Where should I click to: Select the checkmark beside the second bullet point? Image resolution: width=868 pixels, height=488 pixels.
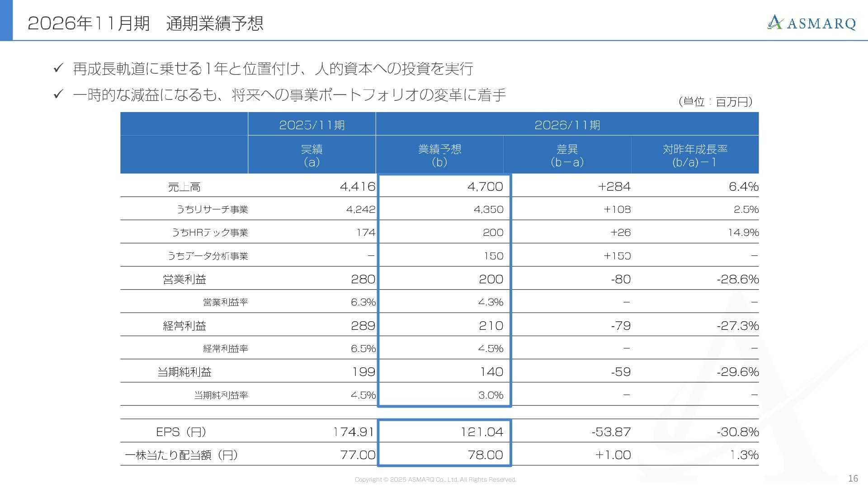[58, 94]
